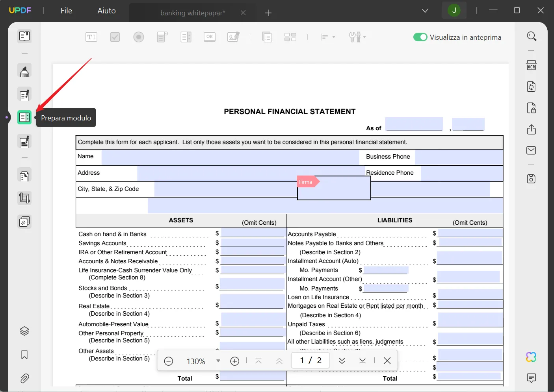
Task: Open the Aiuto menu
Action: click(106, 11)
